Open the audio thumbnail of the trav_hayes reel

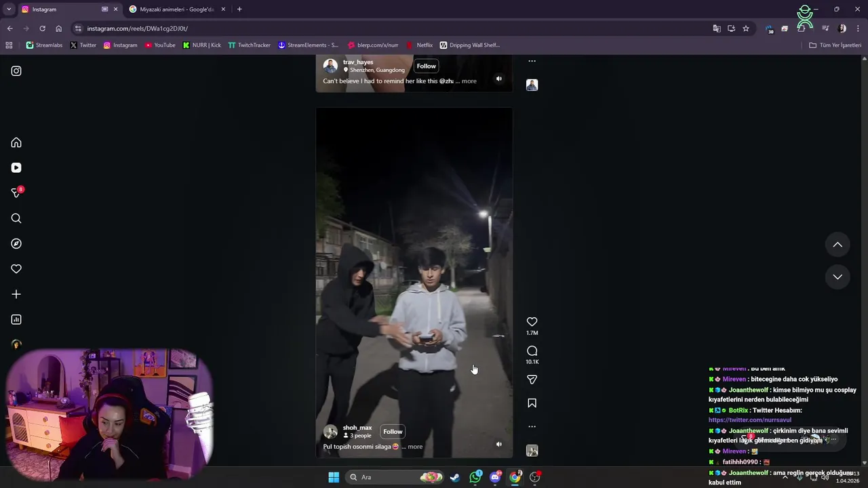point(532,85)
